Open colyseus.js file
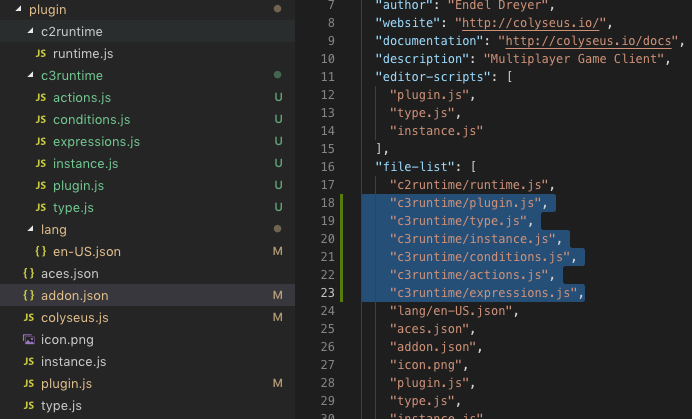The height and width of the screenshot is (419, 692). pos(75,317)
